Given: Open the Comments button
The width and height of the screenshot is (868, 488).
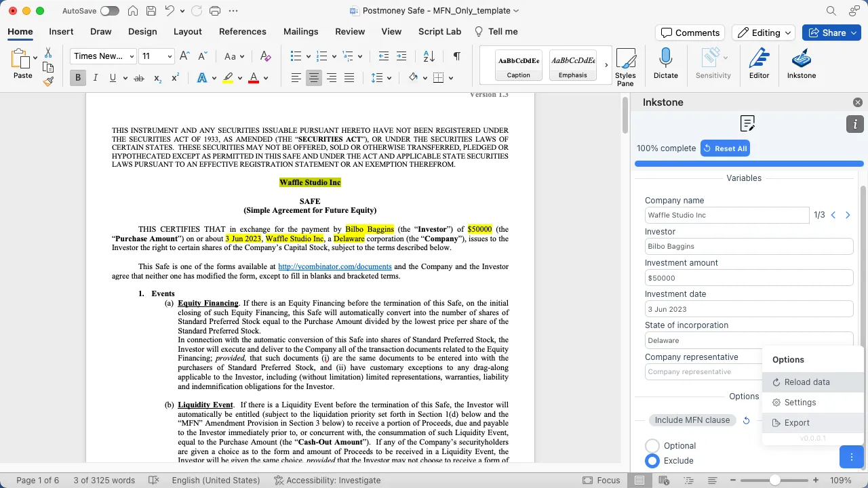Looking at the screenshot, I should click(x=690, y=33).
